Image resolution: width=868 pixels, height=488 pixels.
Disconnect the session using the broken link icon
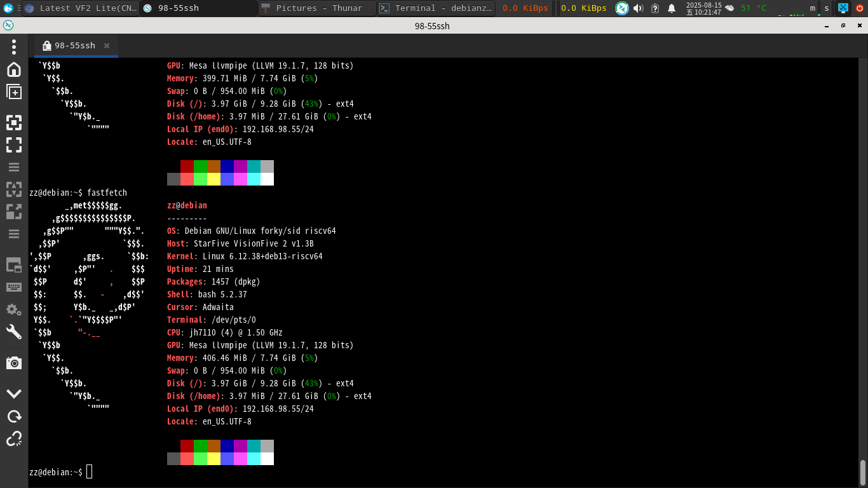tap(14, 438)
